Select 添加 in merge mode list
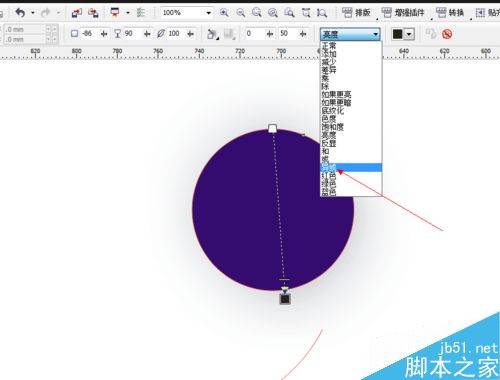Viewport: 500px width, 380px height. tap(351, 53)
